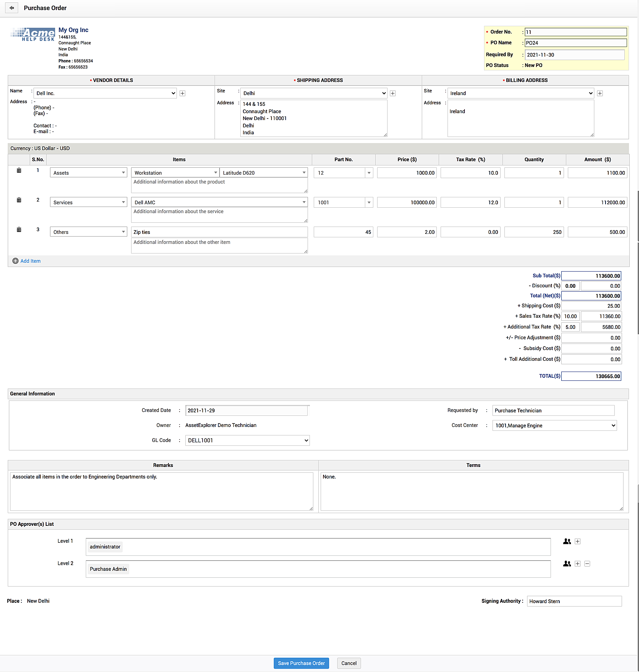639x672 pixels.
Task: Click the back arrow beside Purchase Order
Action: tap(12, 8)
